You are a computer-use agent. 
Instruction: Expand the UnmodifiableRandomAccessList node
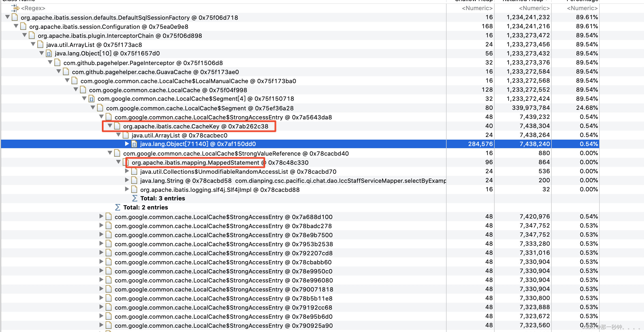coord(127,171)
